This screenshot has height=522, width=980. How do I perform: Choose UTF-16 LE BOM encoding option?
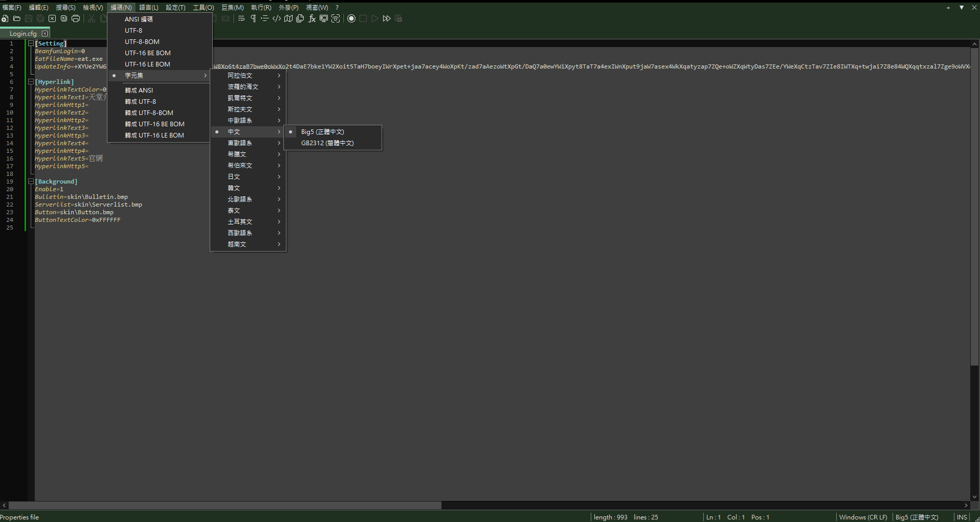160,64
